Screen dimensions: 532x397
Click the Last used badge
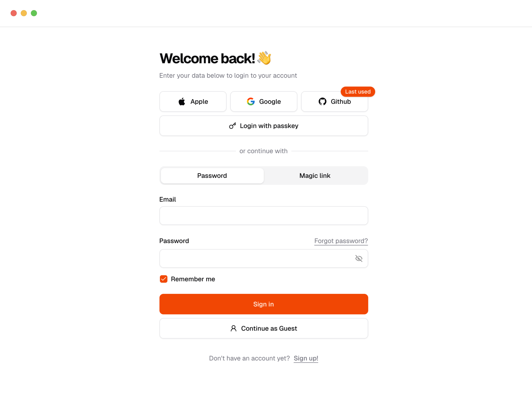tap(358, 92)
